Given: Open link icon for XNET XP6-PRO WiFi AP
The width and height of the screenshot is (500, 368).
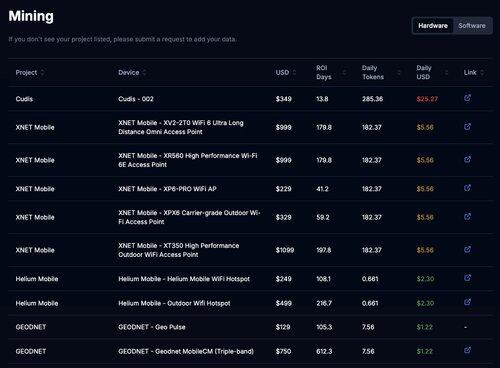Looking at the screenshot, I should pos(467,188).
